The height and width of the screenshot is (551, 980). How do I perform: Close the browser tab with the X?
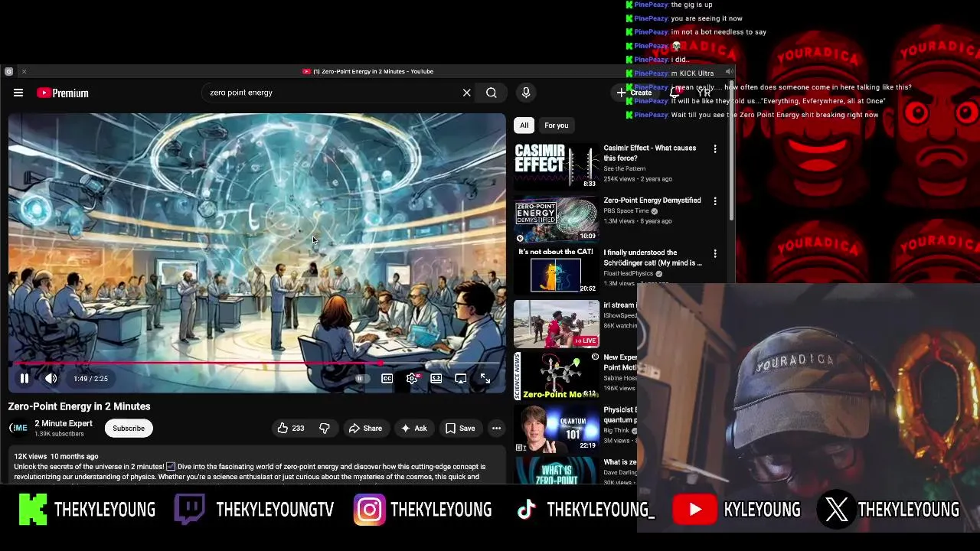point(24,71)
